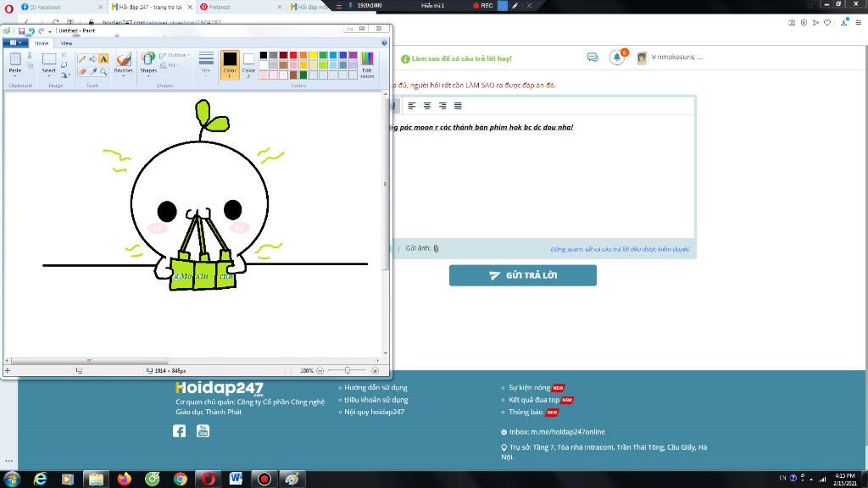Zoom in with the plus button
This screenshot has width=868, height=488.
375,371
